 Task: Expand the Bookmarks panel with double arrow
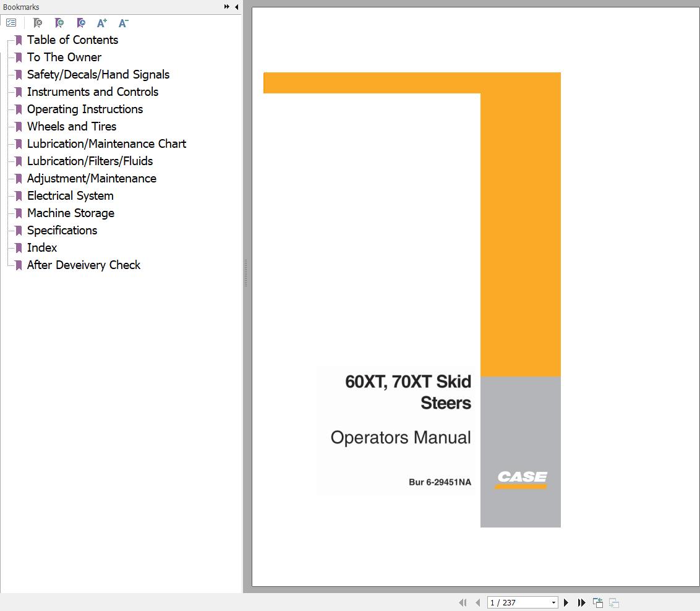tap(227, 7)
